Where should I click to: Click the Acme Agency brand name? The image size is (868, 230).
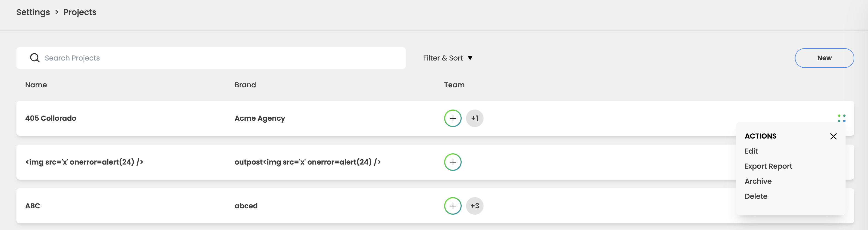260,118
